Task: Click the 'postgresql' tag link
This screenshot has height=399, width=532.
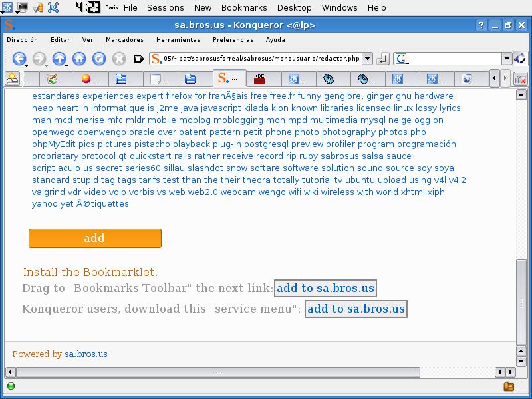Action: click(267, 144)
